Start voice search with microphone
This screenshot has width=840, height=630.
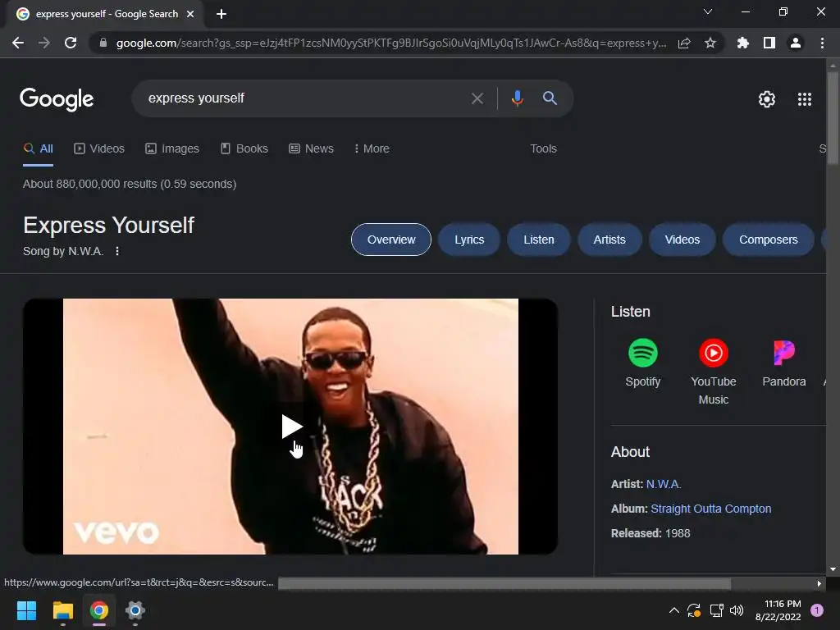click(517, 98)
